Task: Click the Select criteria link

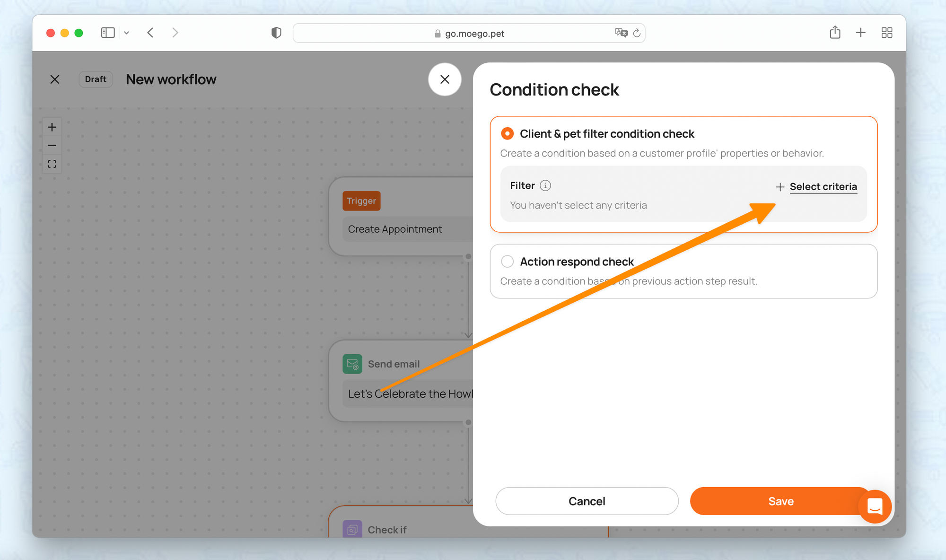Action: click(823, 187)
